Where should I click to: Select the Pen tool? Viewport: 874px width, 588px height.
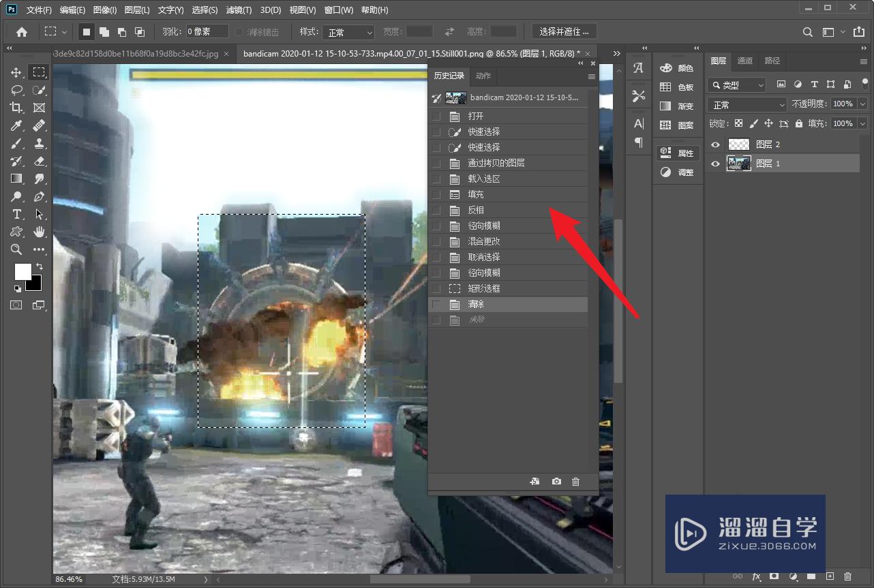click(x=40, y=196)
